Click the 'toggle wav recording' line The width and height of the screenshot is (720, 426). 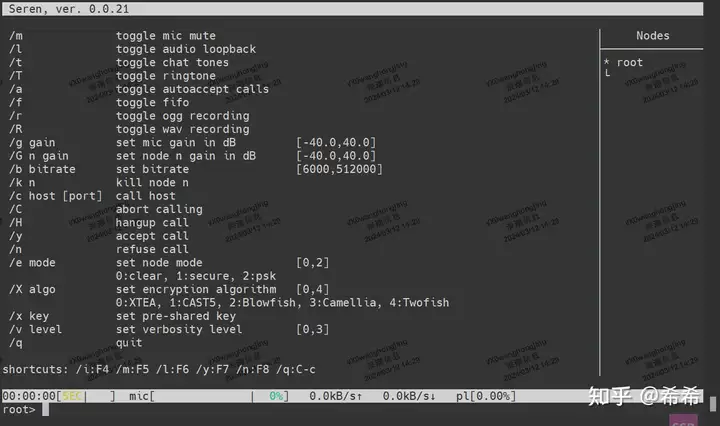(x=182, y=129)
